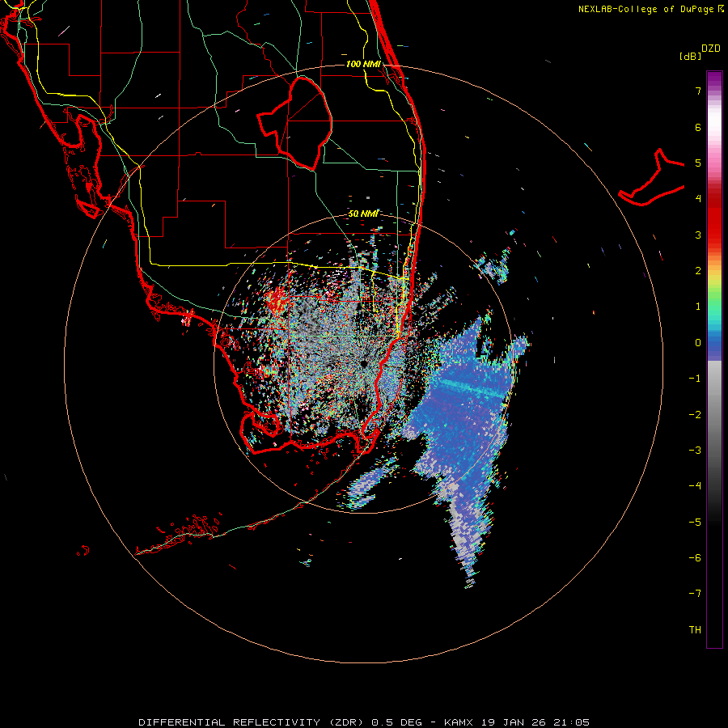
Task: Click the -1 value on the dB scale
Action: tap(695, 379)
